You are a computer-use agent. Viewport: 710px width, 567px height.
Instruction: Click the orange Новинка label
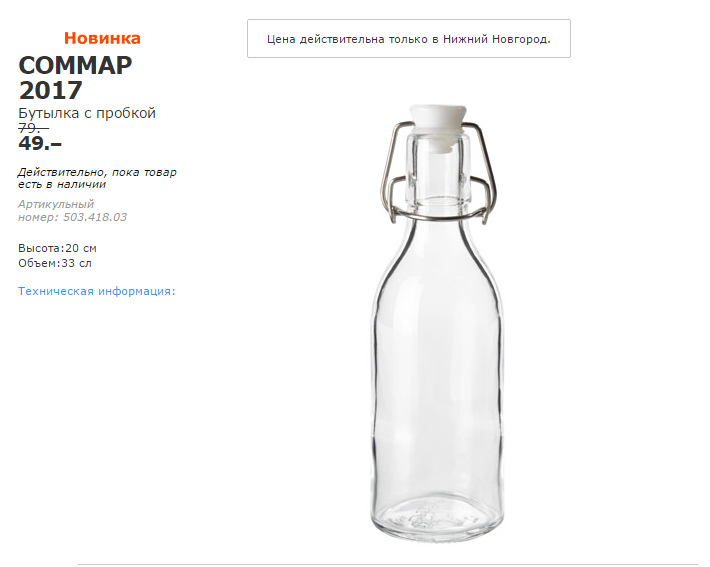(102, 38)
